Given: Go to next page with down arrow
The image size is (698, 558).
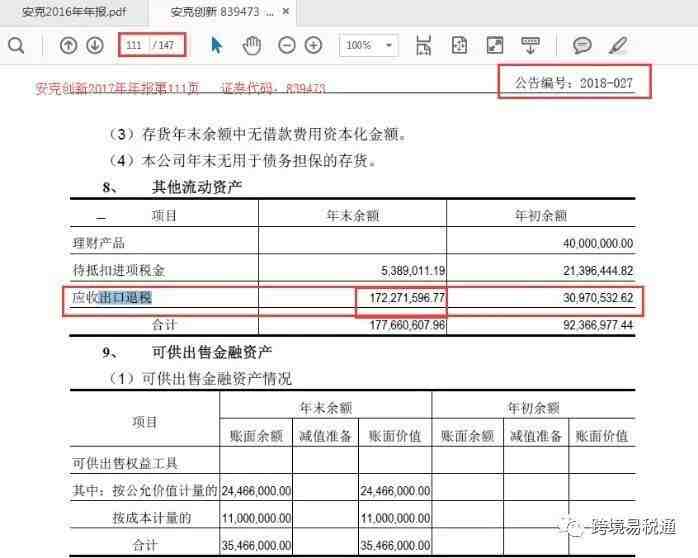Looking at the screenshot, I should (x=95, y=46).
